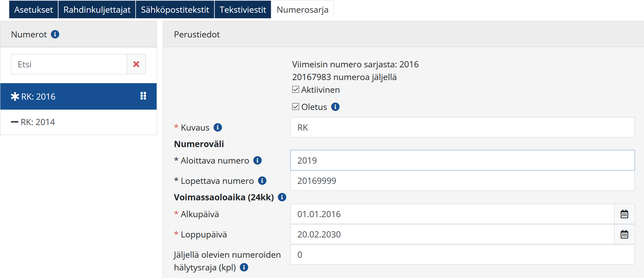
Task: Click the info icon next to Numerot
Action: point(55,34)
